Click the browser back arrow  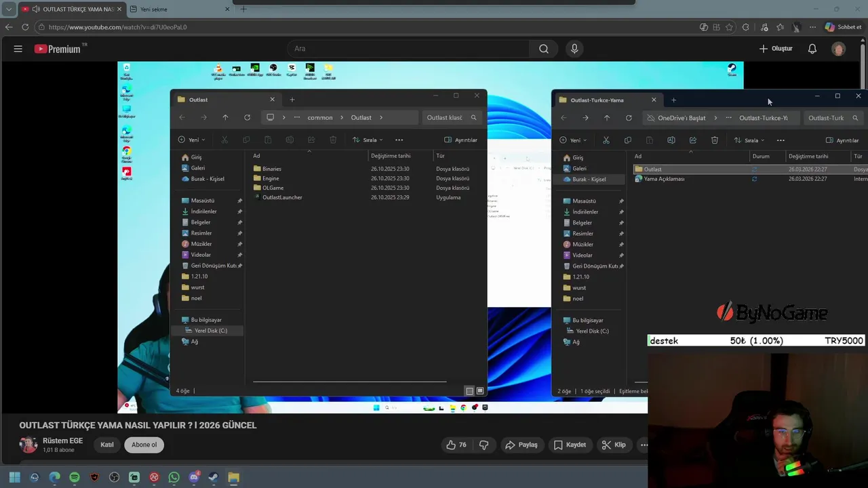[x=9, y=27]
